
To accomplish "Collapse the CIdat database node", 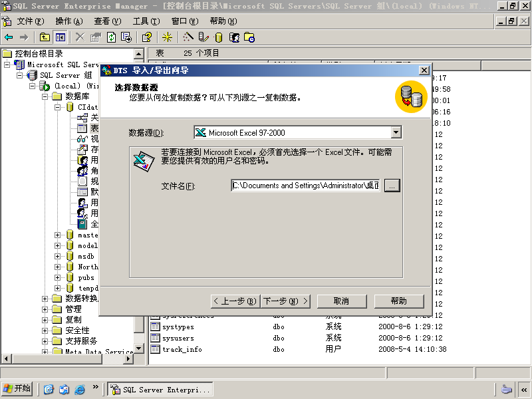I will 57,107.
